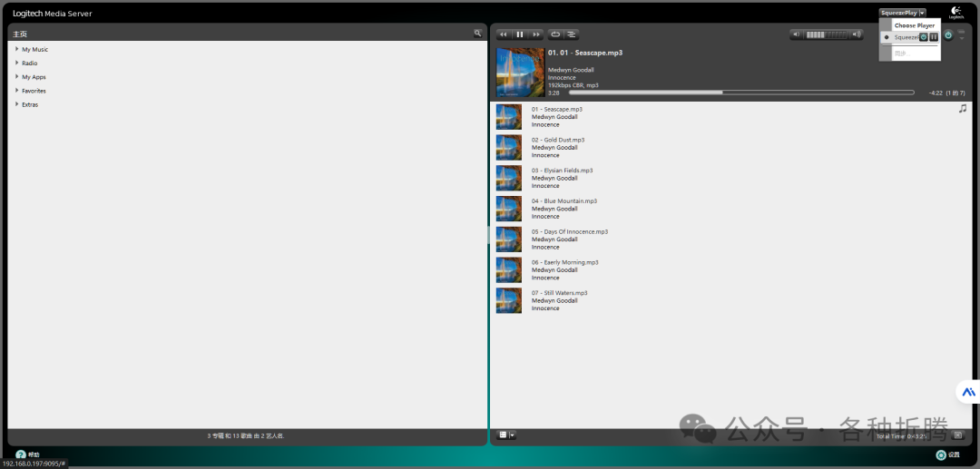Click the library summary text 3 专辑和 13 歌曲
980x469 pixels.
coord(246,435)
